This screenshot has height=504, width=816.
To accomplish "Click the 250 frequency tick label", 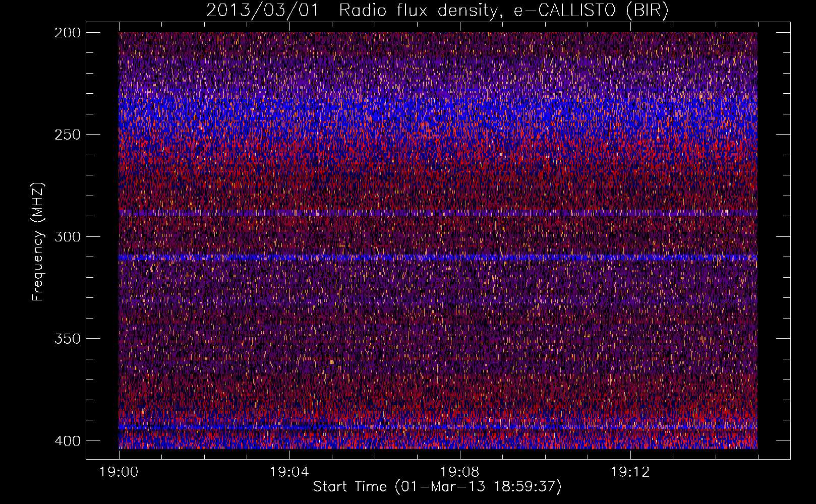I will 68,135.
